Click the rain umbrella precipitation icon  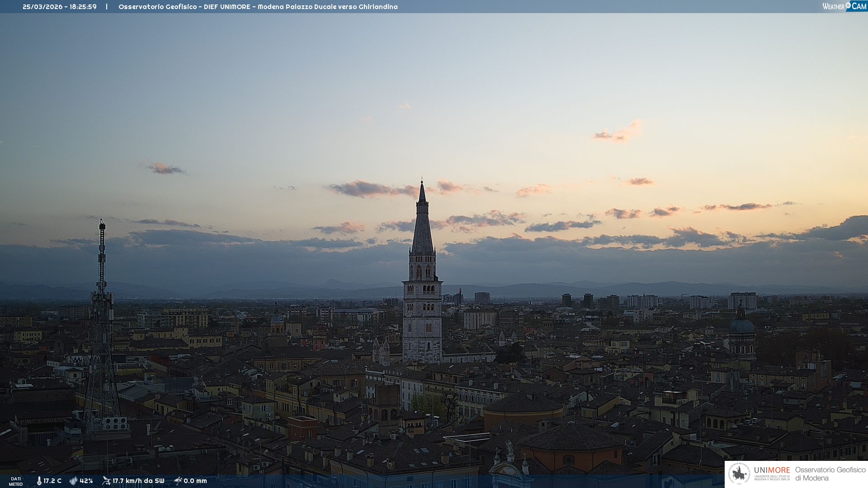pos(178,481)
